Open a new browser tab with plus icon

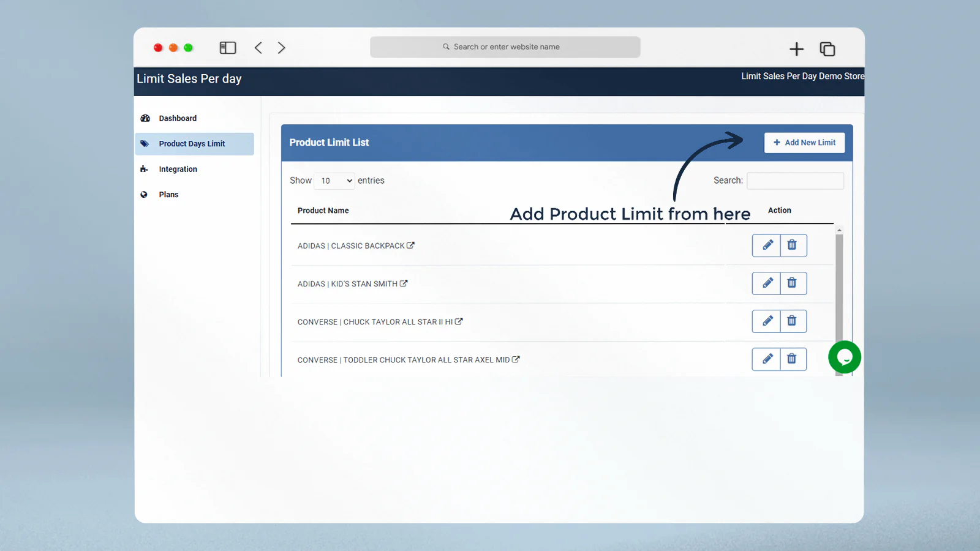coord(796,49)
